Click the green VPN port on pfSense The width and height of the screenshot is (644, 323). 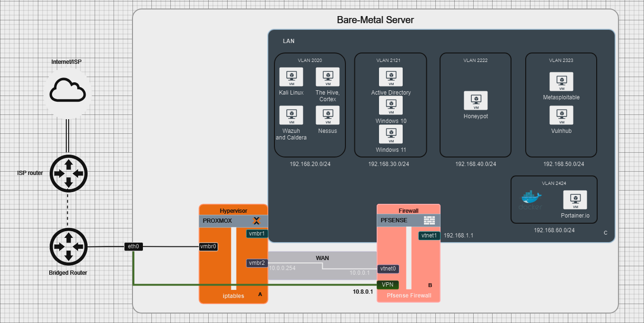coord(388,285)
